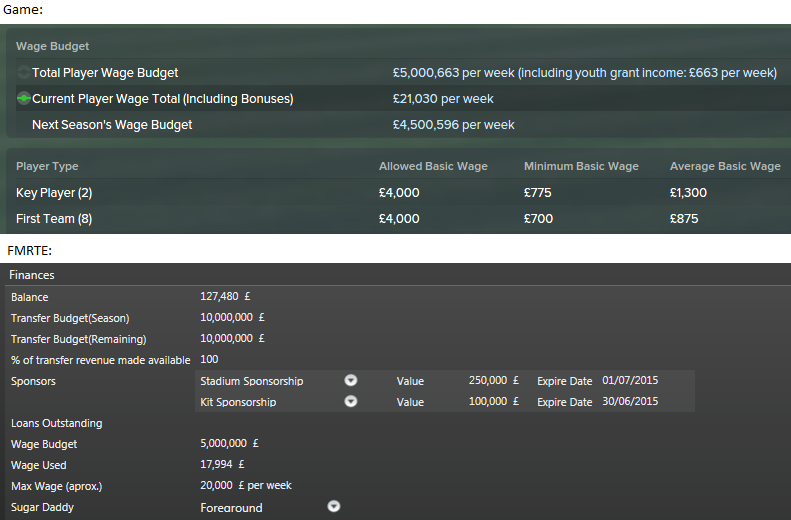791x520 pixels.
Task: Click the Player Type column header
Action: click(x=47, y=166)
